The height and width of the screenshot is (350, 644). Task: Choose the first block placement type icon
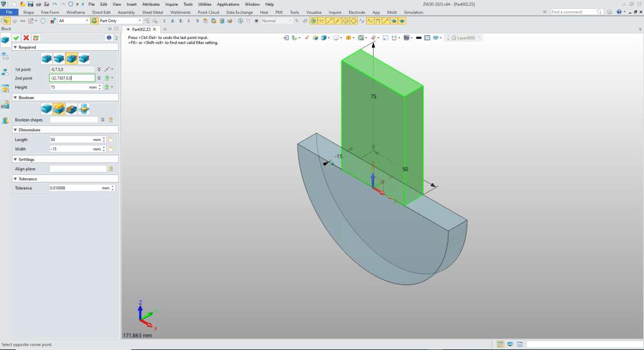click(x=47, y=59)
